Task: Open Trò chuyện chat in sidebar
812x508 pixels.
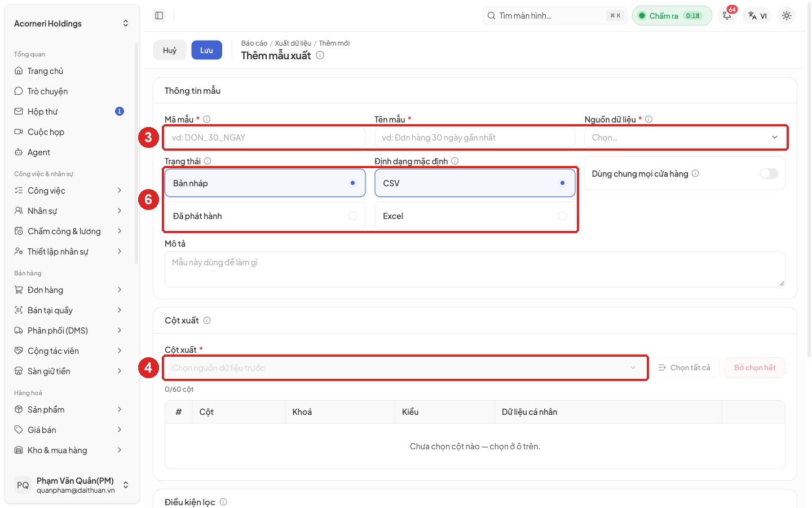Action: point(70,91)
